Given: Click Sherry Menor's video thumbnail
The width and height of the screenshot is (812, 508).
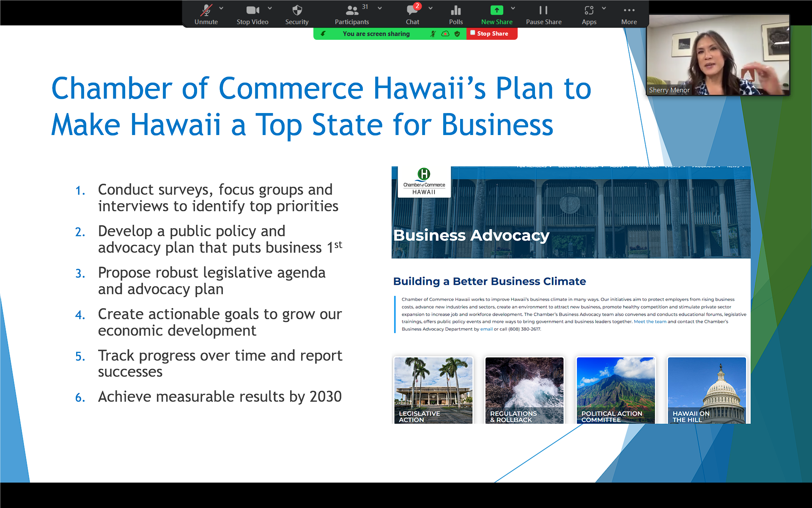Looking at the screenshot, I should 718,55.
